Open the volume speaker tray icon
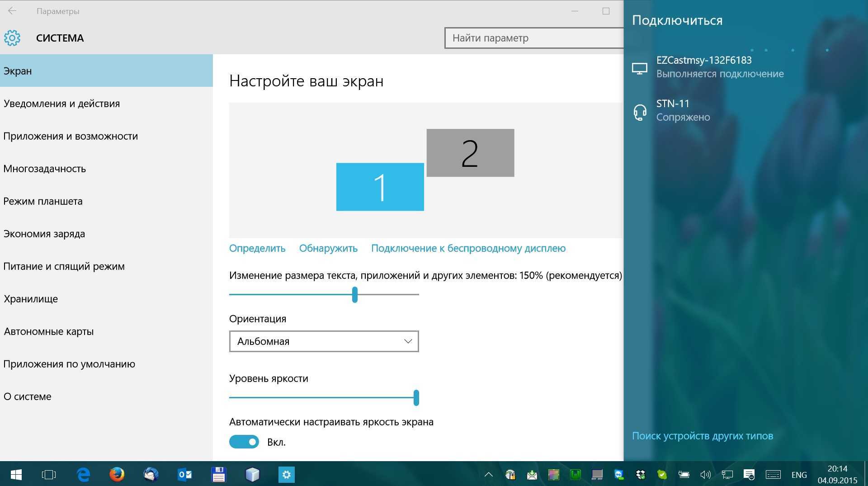The height and width of the screenshot is (486, 868). (705, 475)
